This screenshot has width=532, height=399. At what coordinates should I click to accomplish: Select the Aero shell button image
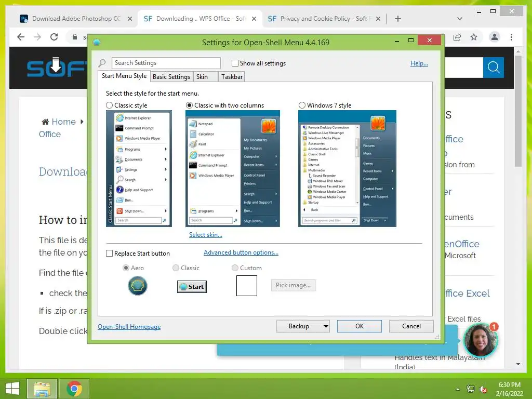(x=137, y=285)
